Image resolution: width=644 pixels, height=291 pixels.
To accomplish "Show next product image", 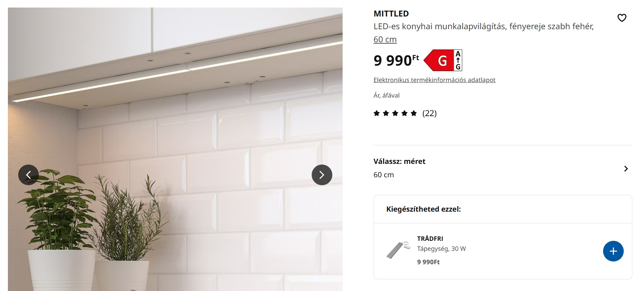I will 322,175.
